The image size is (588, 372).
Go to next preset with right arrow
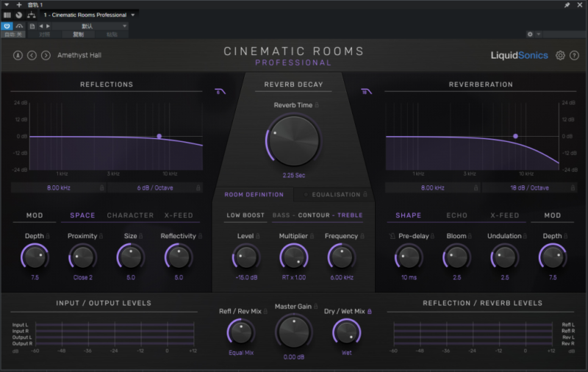click(46, 55)
